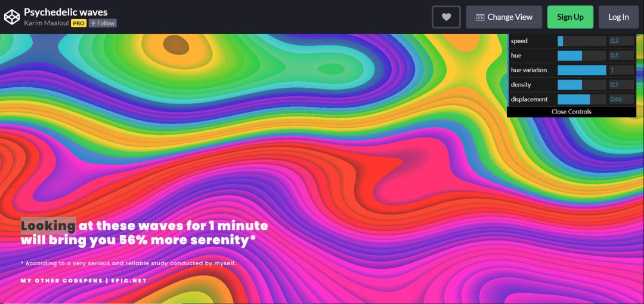Click the 56% more serenity text line
The height and width of the screenshot is (304, 644).
[x=138, y=240]
